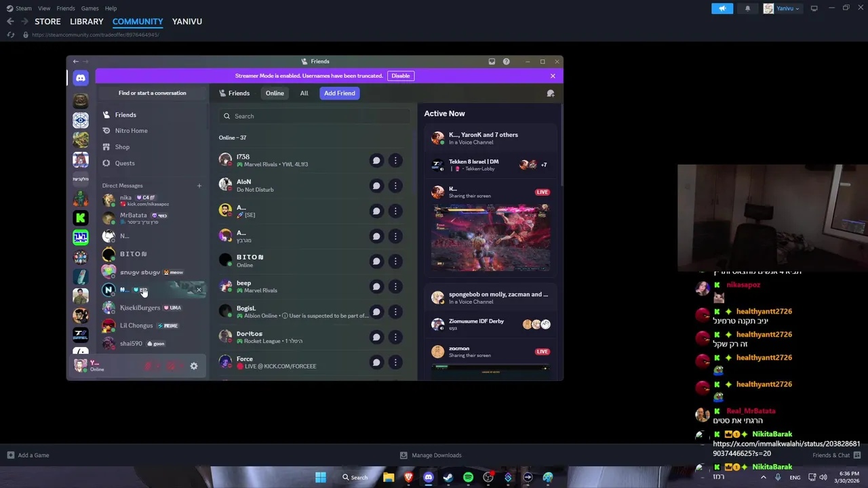The height and width of the screenshot is (488, 868).
Task: Open Steam from the taskbar
Action: pyautogui.click(x=448, y=477)
